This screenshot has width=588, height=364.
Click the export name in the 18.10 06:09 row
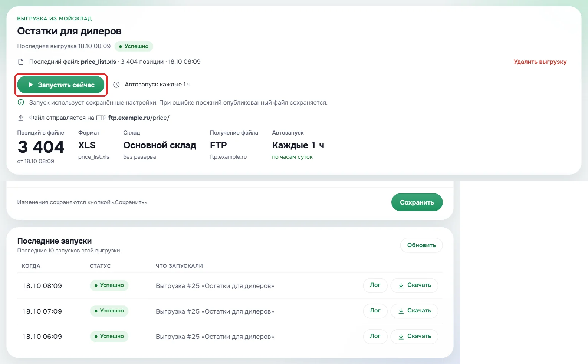coord(215,337)
